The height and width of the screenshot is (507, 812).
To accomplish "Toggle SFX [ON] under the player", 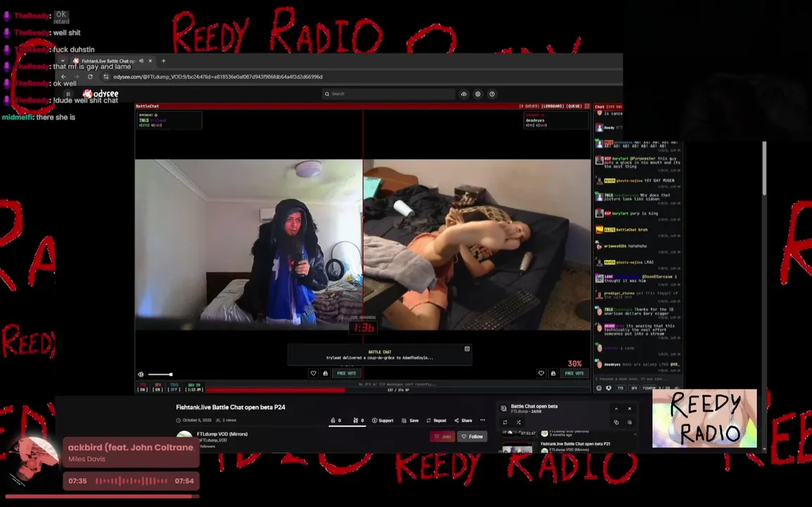I will [158, 388].
